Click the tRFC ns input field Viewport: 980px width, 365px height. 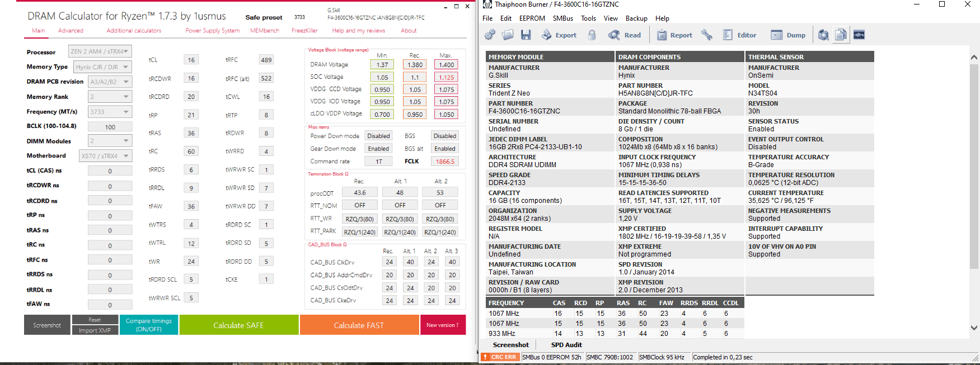click(x=110, y=260)
